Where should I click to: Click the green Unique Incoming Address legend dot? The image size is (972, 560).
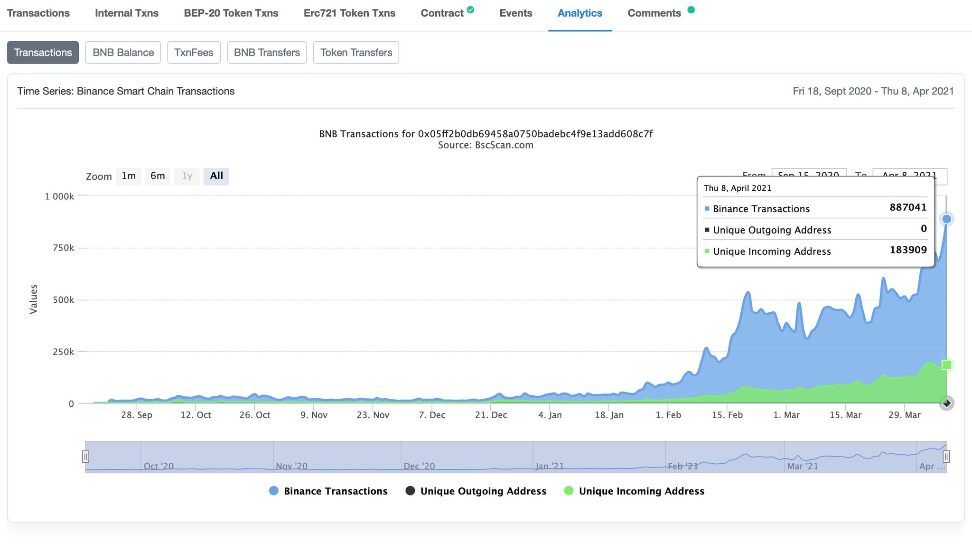(569, 491)
